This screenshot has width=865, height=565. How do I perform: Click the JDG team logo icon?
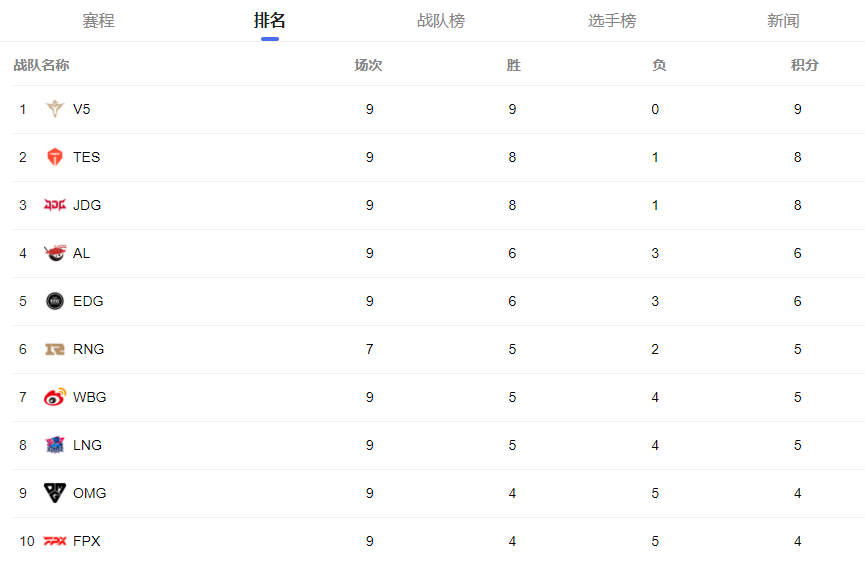(55, 205)
